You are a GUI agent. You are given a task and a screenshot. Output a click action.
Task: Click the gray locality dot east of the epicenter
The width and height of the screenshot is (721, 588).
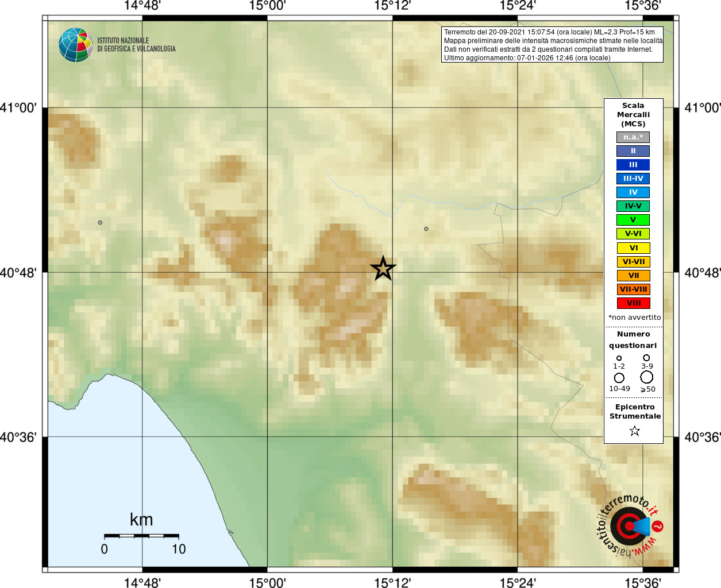(x=426, y=229)
